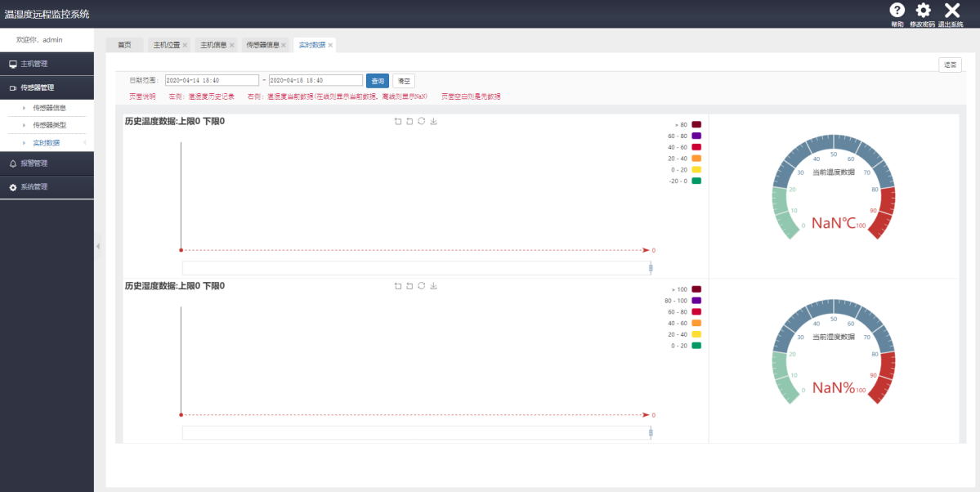The image size is (980, 492).
Task: Save humidity chart as image icon
Action: [x=434, y=286]
